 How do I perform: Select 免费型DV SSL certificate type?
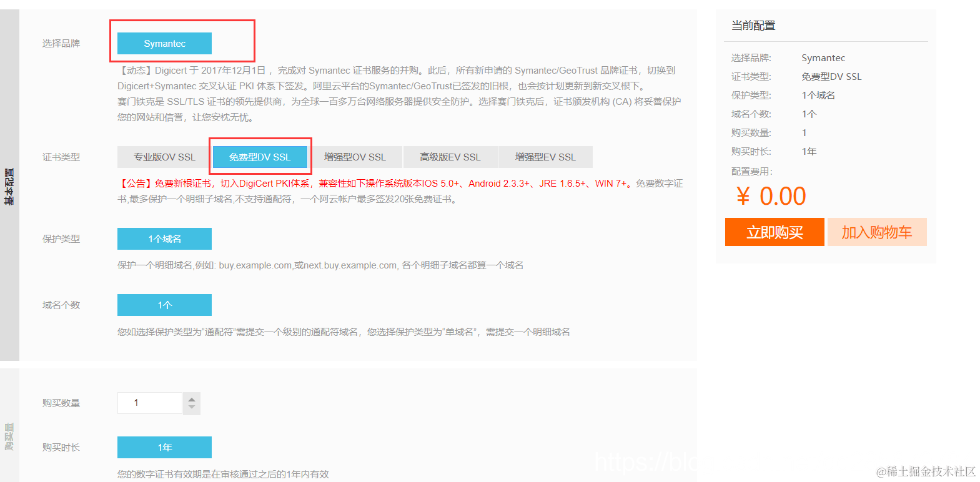pyautogui.click(x=260, y=157)
